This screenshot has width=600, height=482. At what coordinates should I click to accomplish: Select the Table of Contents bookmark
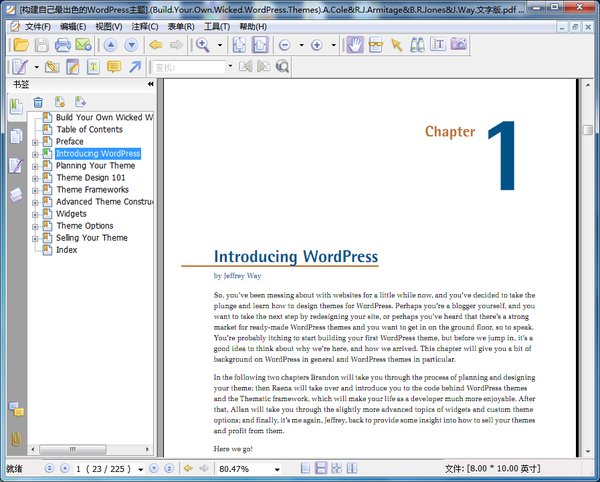(x=89, y=129)
